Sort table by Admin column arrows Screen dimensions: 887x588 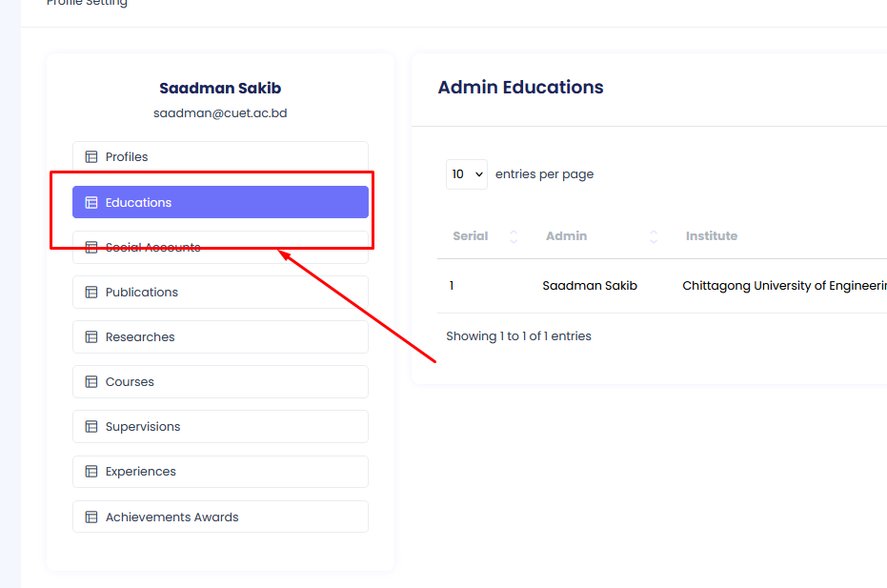[654, 236]
